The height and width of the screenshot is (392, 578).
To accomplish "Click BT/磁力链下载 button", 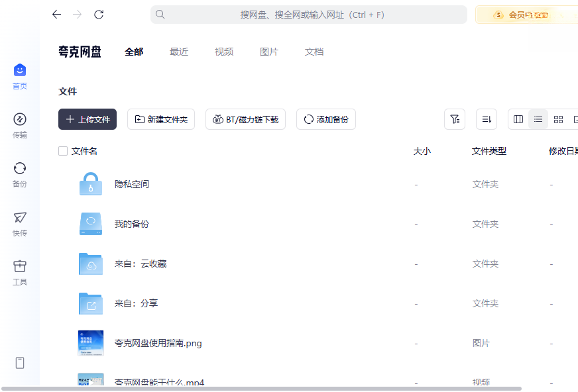I will click(245, 119).
